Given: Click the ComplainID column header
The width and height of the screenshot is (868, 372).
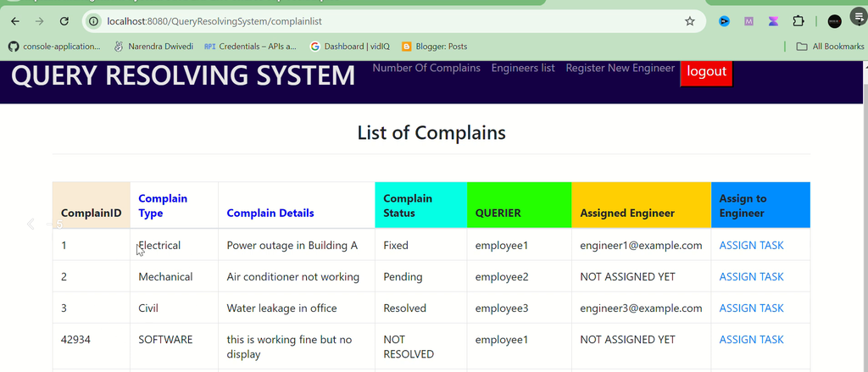Looking at the screenshot, I should pos(92,205).
